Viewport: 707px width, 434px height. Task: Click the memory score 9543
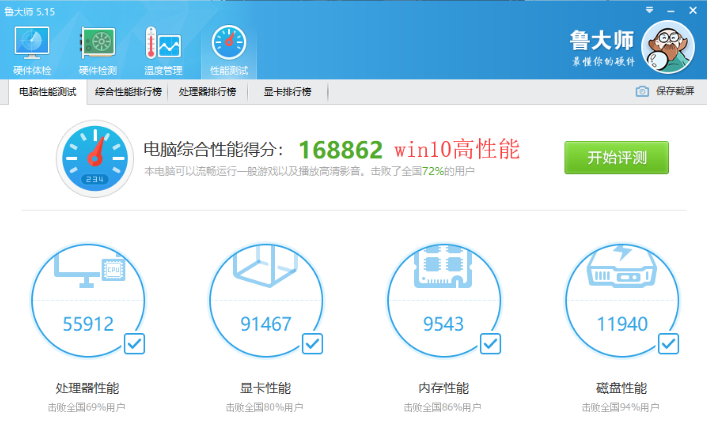(x=443, y=324)
